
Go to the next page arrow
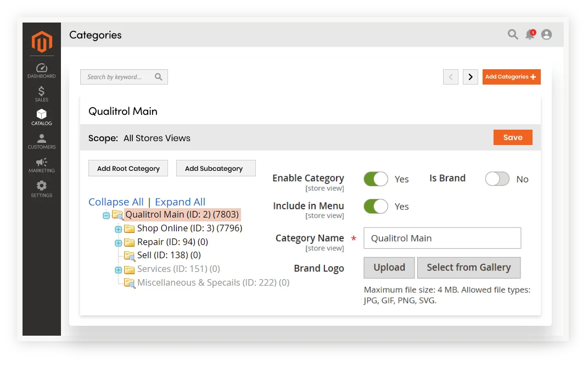[x=471, y=77]
